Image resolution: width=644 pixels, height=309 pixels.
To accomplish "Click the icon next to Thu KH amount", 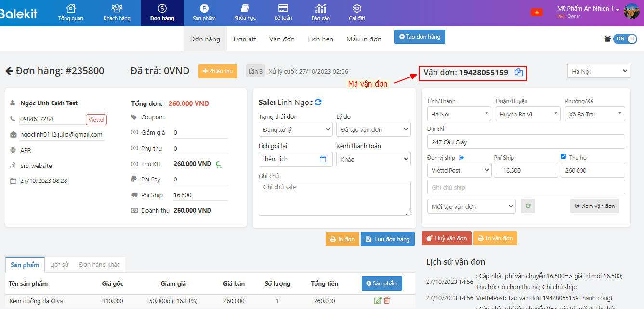I will click(x=219, y=165).
